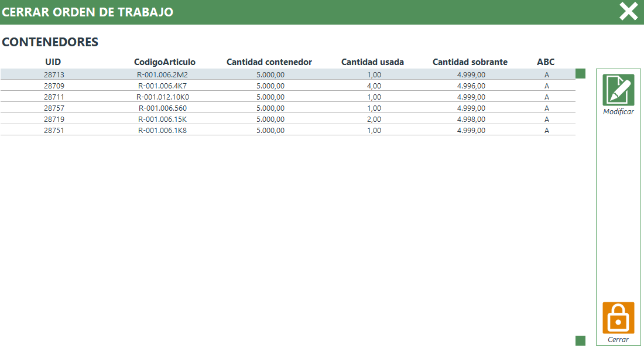
Task: Click the orange Cerrar padlock icon
Action: pos(618,318)
